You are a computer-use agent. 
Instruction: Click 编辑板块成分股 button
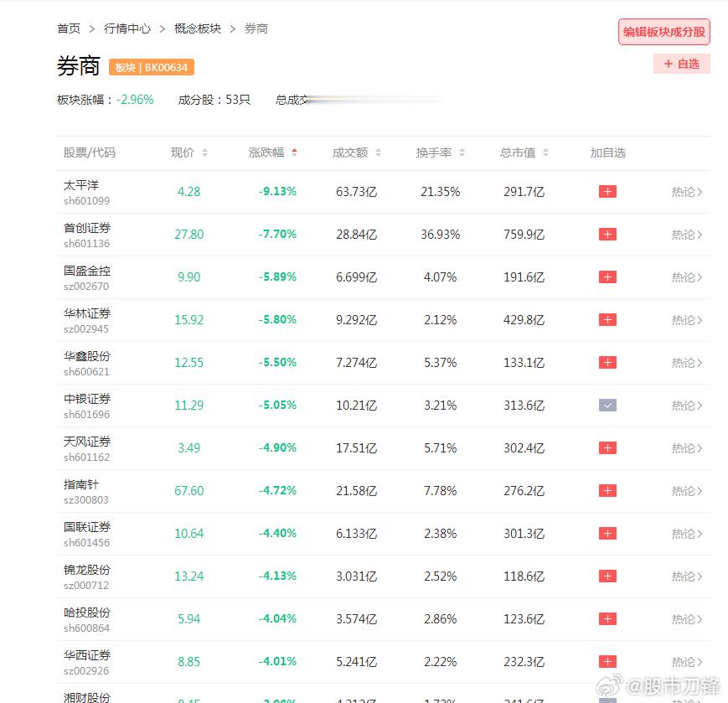pyautogui.click(x=664, y=32)
